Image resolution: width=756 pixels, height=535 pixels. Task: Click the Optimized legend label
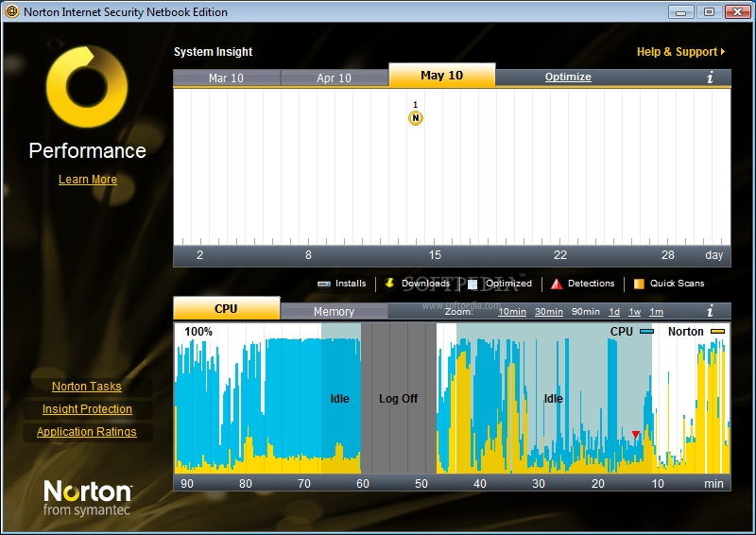(508, 284)
